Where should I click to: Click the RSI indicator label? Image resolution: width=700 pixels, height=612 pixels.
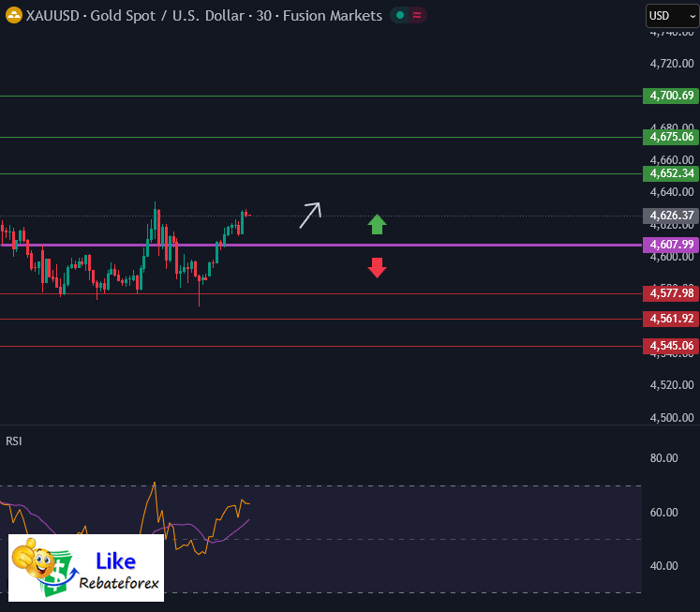tap(14, 441)
